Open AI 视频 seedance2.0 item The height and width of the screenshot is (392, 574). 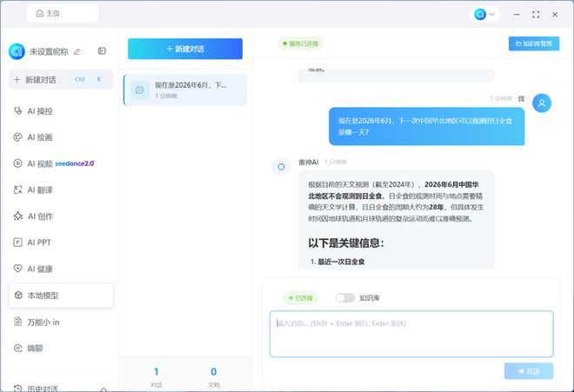[x=61, y=163]
